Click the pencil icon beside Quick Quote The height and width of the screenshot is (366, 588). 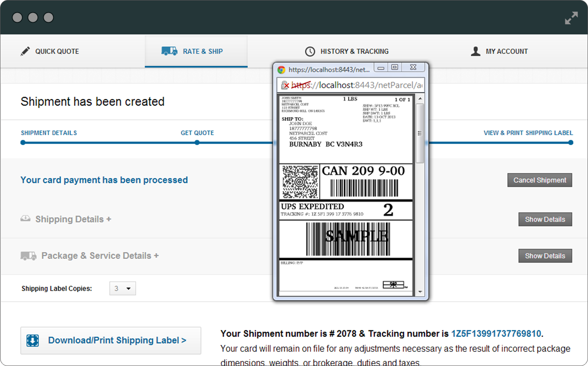pyautogui.click(x=25, y=51)
